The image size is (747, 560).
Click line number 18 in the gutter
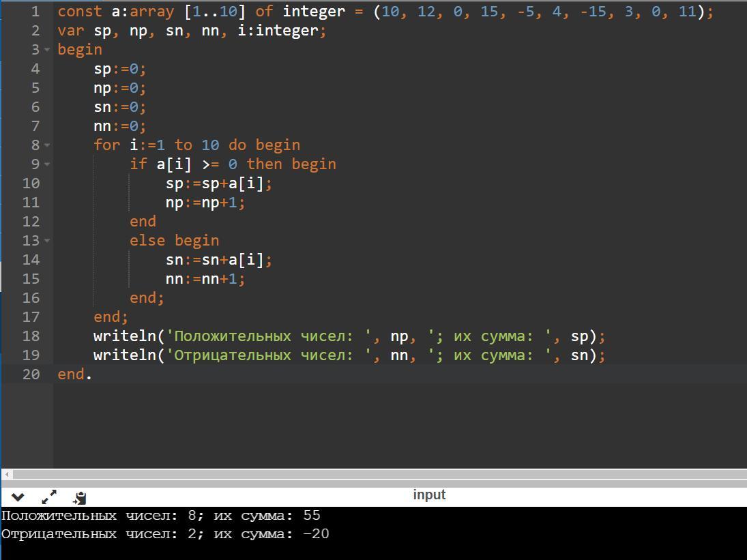tap(31, 336)
